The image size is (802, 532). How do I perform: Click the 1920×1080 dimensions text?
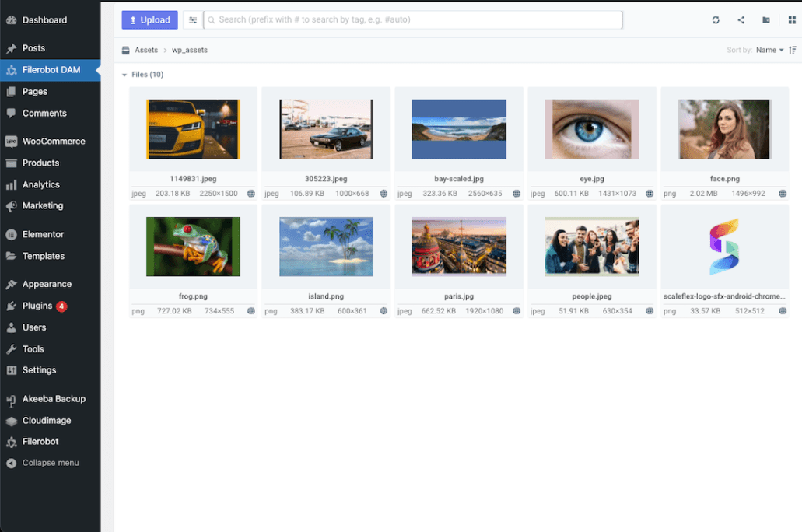[x=484, y=311]
